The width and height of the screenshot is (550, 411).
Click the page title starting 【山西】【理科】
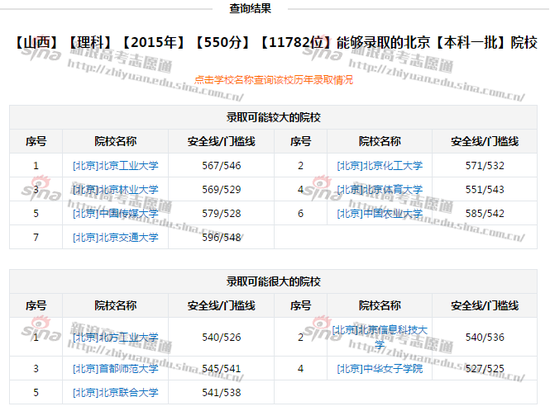[x=275, y=43]
